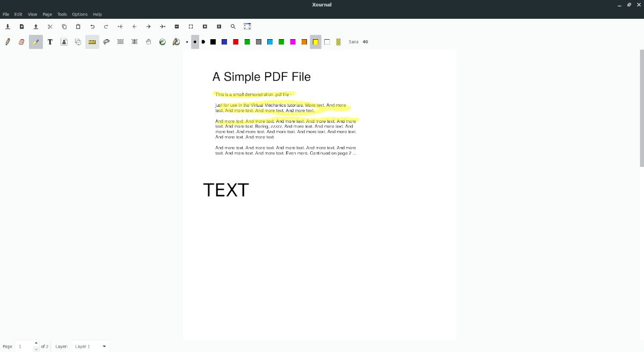Screen dimensions: 644x352
Task: Decrease page number with the down stepper
Action: (x=36, y=349)
